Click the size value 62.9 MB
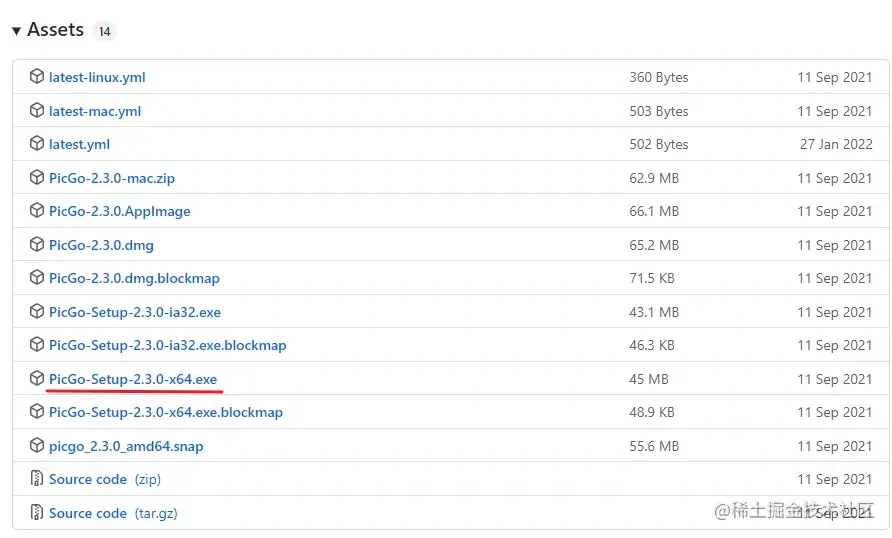The width and height of the screenshot is (892, 538). tap(654, 179)
